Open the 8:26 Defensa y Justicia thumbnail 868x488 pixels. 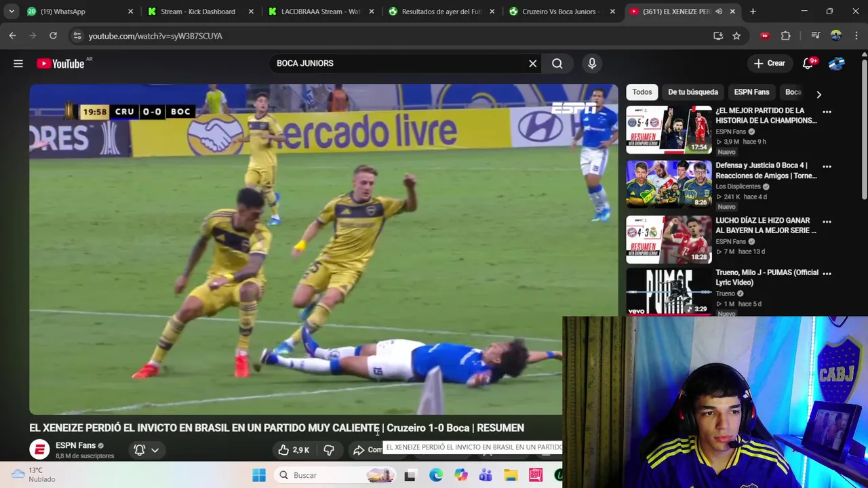coord(669,184)
